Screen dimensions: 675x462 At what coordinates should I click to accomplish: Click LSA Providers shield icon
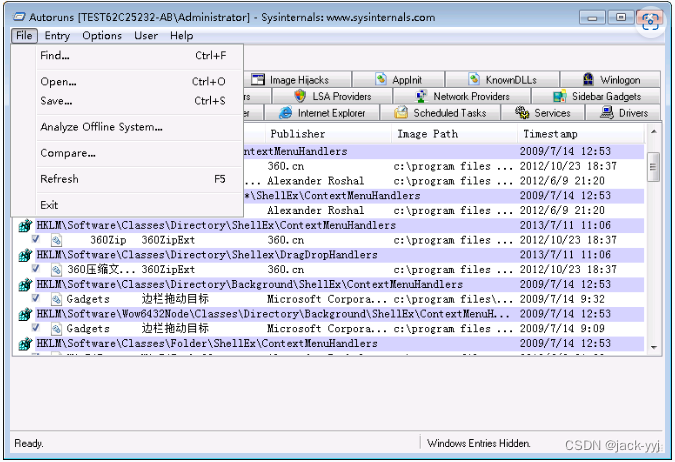tap(300, 96)
